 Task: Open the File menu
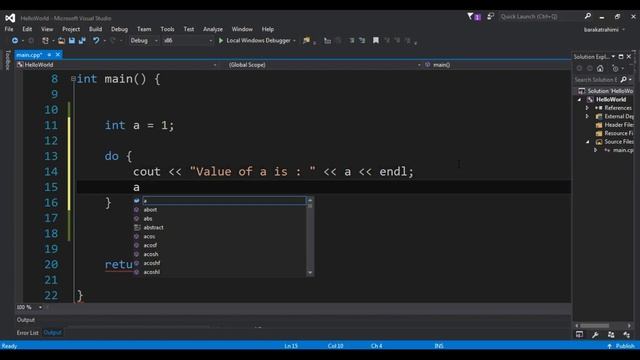click(x=9, y=29)
